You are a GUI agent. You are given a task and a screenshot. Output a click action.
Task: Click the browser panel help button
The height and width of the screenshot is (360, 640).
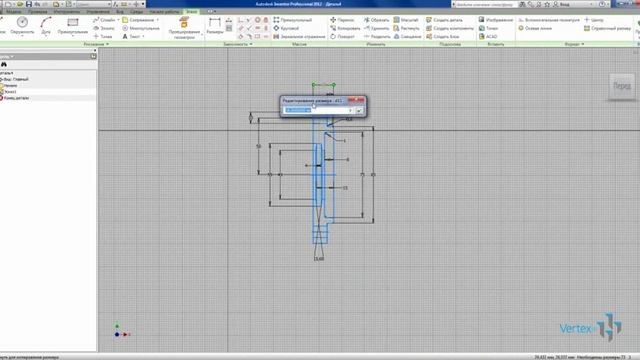click(93, 56)
